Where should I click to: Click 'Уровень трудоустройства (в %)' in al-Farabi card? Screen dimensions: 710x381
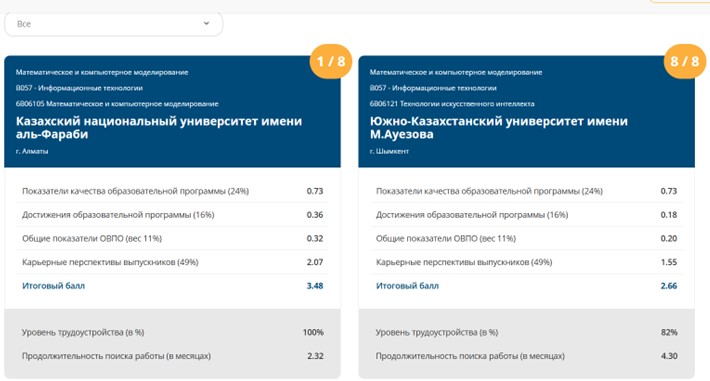coord(83,332)
